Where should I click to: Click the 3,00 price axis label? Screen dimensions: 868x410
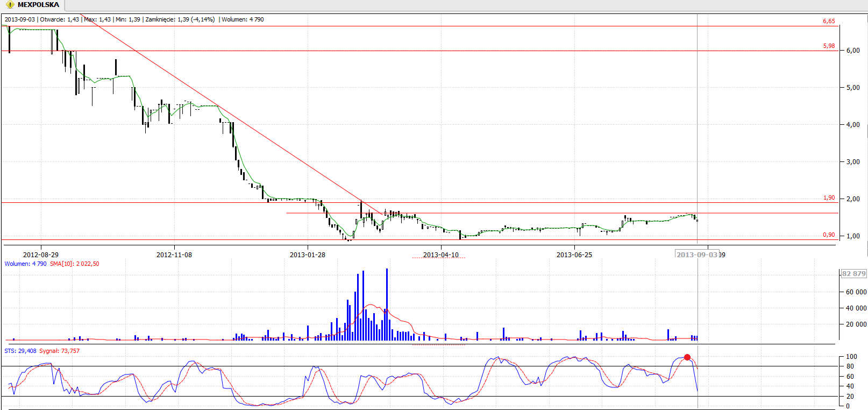[x=853, y=162]
